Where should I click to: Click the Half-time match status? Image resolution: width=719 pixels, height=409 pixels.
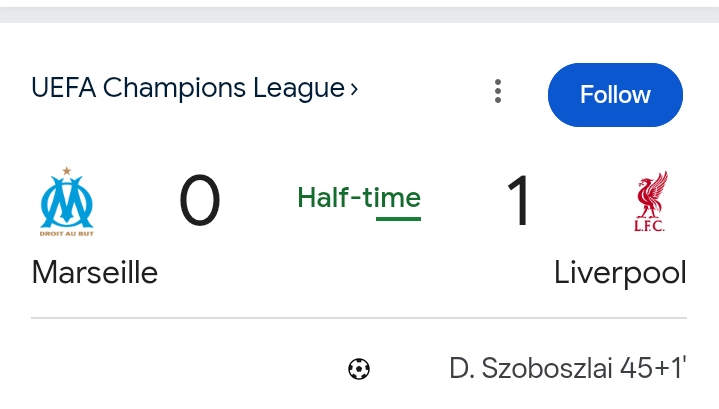click(x=359, y=198)
